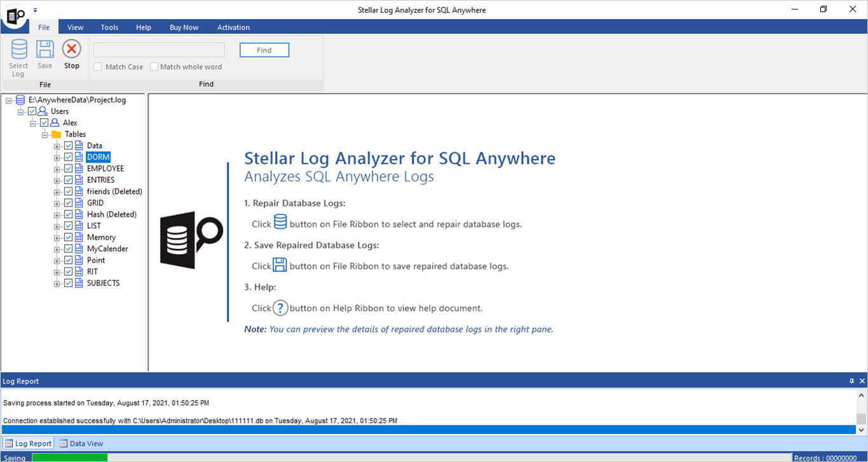Image resolution: width=868 pixels, height=462 pixels.
Task: Click the table icon beside SUBJECTS
Action: [x=79, y=283]
